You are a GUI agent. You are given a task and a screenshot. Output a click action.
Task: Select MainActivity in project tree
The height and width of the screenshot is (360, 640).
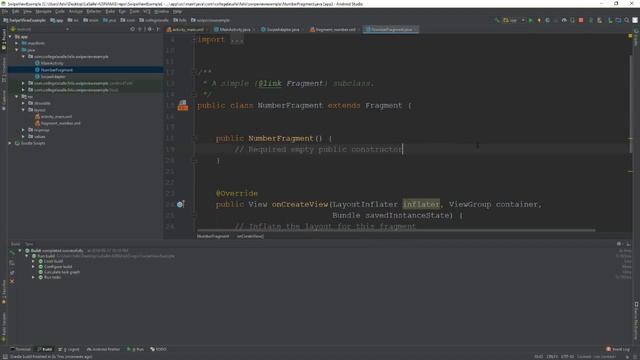coord(52,63)
